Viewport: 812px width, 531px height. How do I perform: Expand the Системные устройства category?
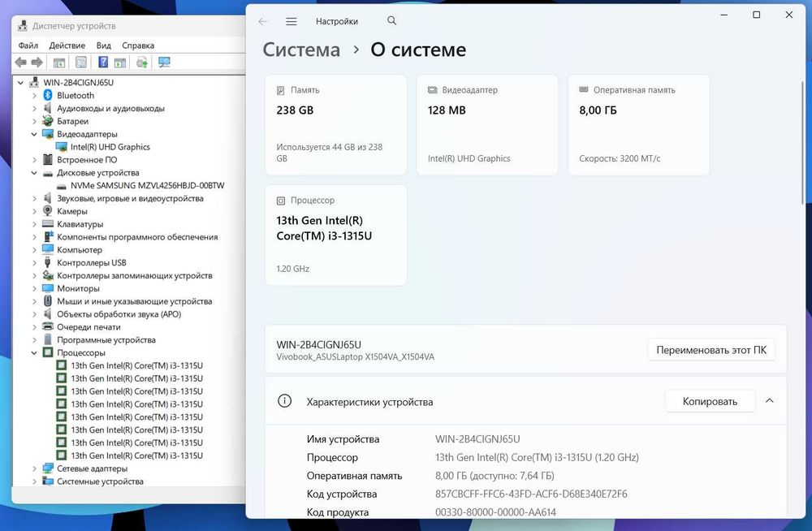pyautogui.click(x=34, y=481)
